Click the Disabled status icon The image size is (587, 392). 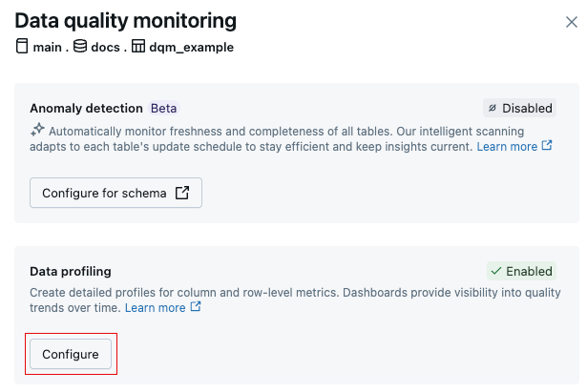(x=492, y=109)
